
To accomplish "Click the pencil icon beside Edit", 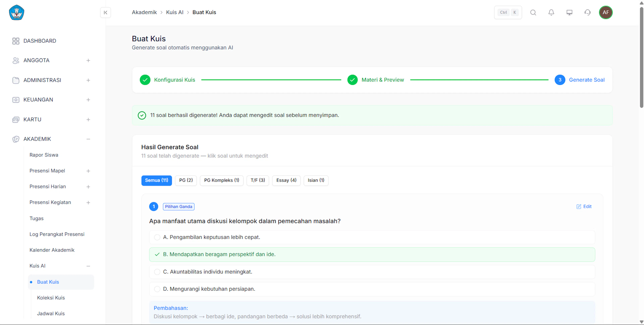I will tap(578, 206).
